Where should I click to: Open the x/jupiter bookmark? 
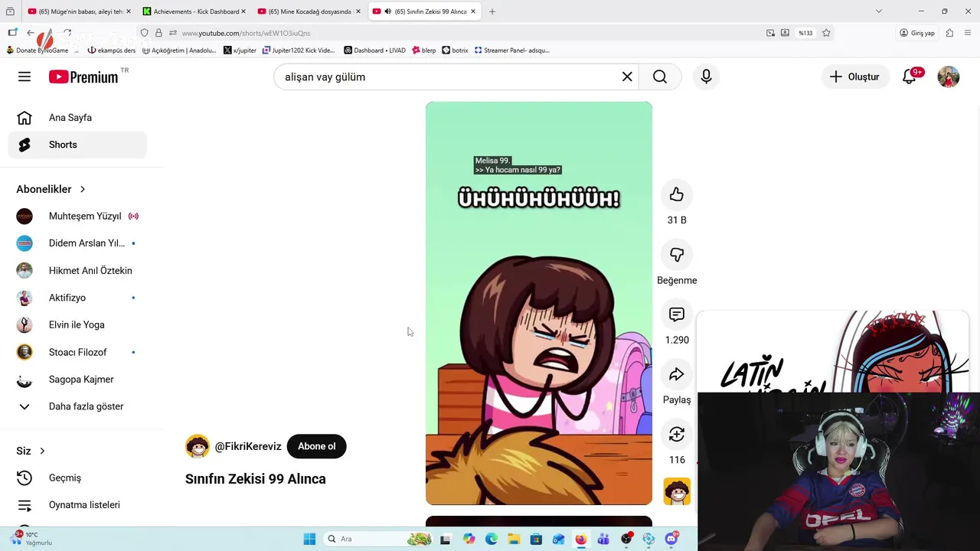(240, 51)
